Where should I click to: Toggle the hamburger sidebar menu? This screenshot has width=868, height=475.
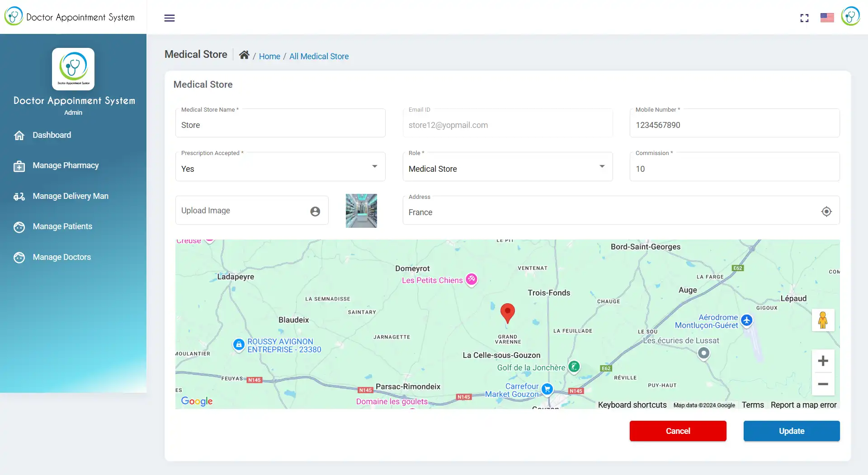point(170,18)
